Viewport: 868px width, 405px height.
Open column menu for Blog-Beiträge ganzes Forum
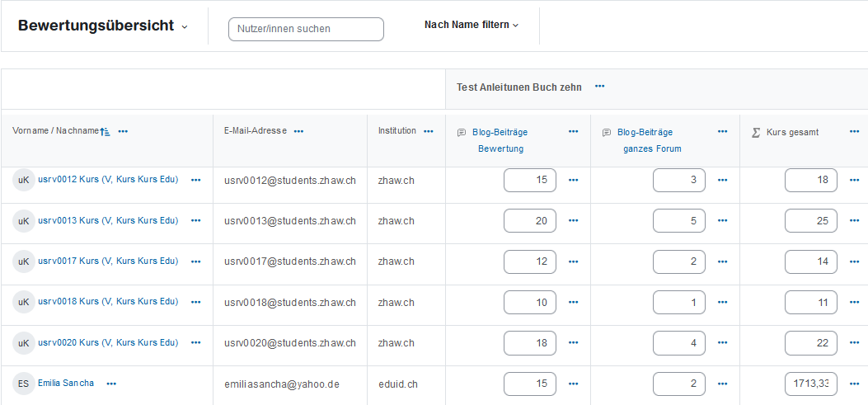pos(722,131)
